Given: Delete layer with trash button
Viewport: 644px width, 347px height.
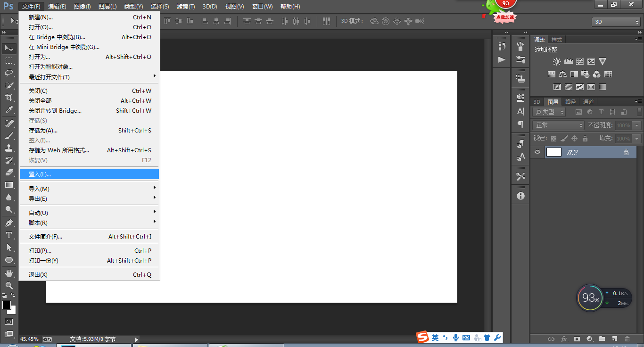Looking at the screenshot, I should [627, 339].
